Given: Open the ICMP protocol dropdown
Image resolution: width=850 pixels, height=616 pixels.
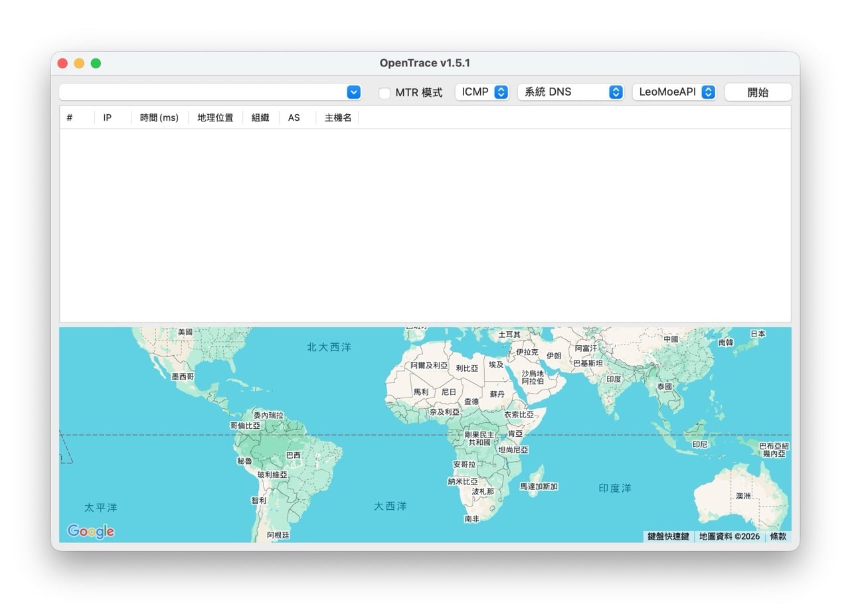Looking at the screenshot, I should tap(481, 91).
